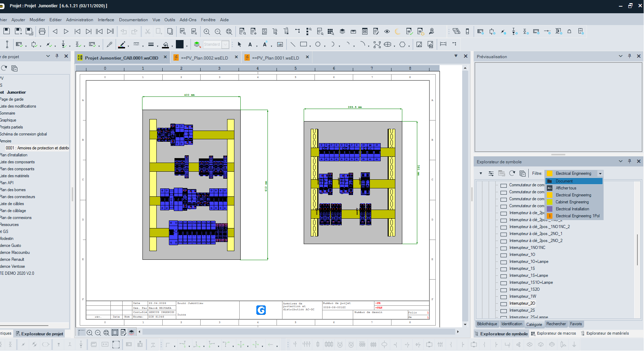Click the zoom out magnifier toolbar icon
The height and width of the screenshot is (351, 644).
click(x=218, y=32)
